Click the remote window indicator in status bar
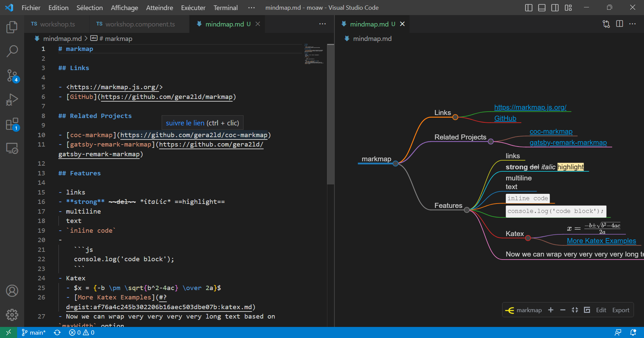Image resolution: width=644 pixels, height=338 pixels. point(9,332)
